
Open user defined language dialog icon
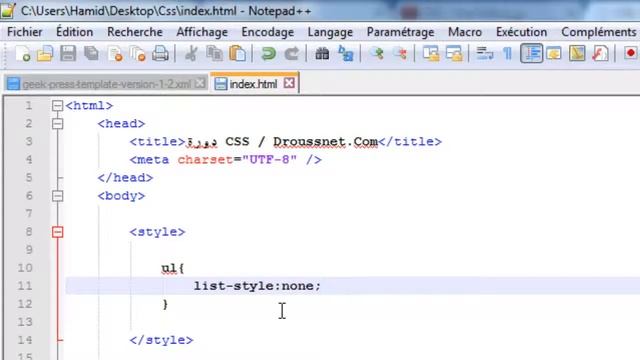point(554,53)
